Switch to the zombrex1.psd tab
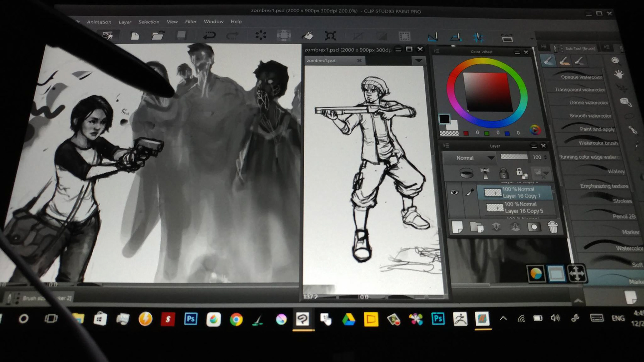This screenshot has height=362, width=644. click(321, 61)
